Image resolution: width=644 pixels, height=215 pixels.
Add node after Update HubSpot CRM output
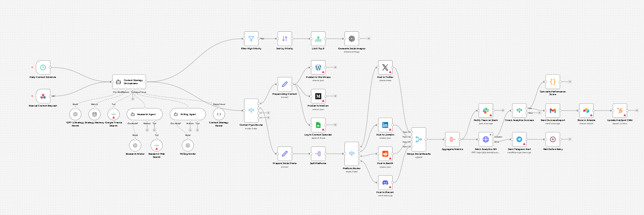click(x=637, y=110)
